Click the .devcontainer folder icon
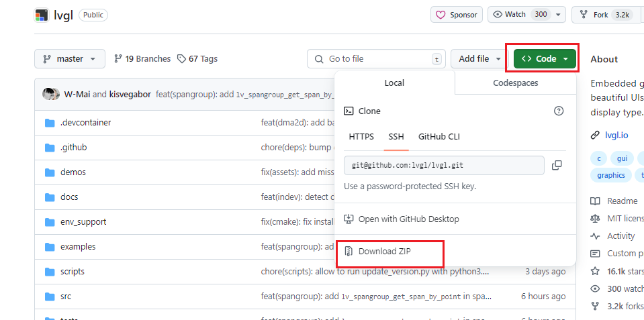Screen dimensions: 644x320 tap(50, 123)
